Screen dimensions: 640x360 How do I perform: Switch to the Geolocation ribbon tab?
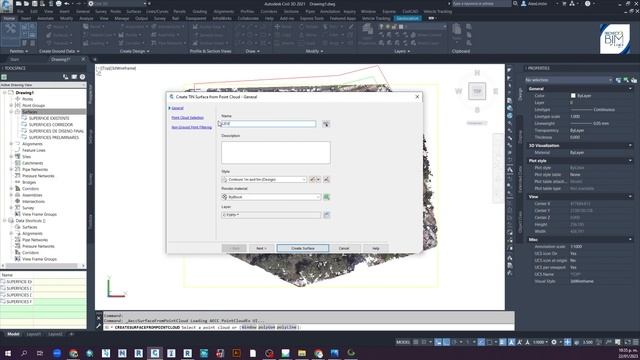coord(407,18)
